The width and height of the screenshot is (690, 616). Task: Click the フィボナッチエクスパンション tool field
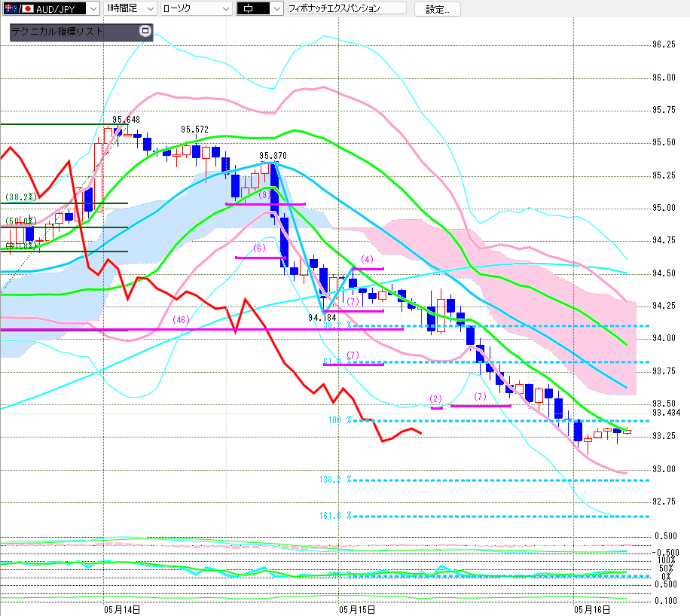tap(347, 8)
